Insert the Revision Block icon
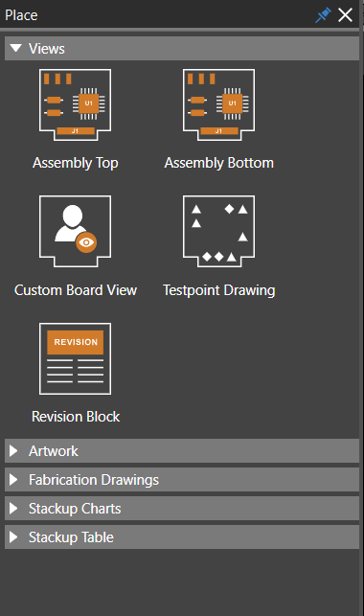The image size is (364, 616). tap(75, 358)
